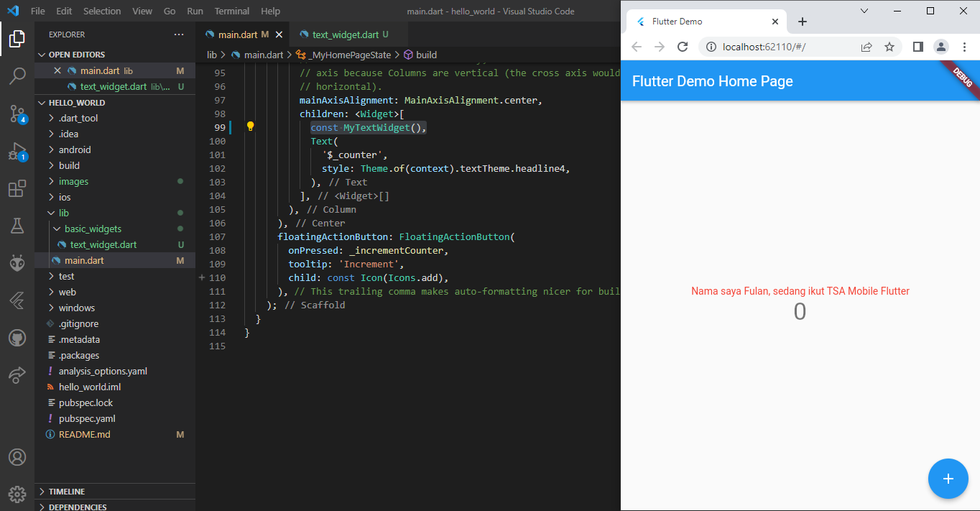The image size is (980, 511).
Task: Open pubspec.yaml in the explorer
Action: coord(87,418)
